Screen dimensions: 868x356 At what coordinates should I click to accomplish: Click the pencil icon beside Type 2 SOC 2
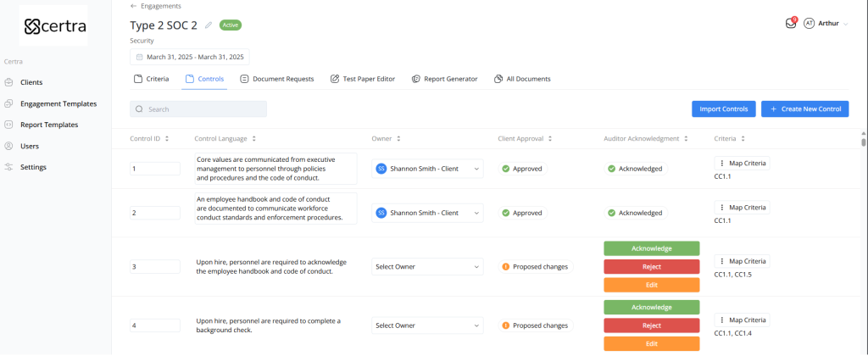click(209, 25)
